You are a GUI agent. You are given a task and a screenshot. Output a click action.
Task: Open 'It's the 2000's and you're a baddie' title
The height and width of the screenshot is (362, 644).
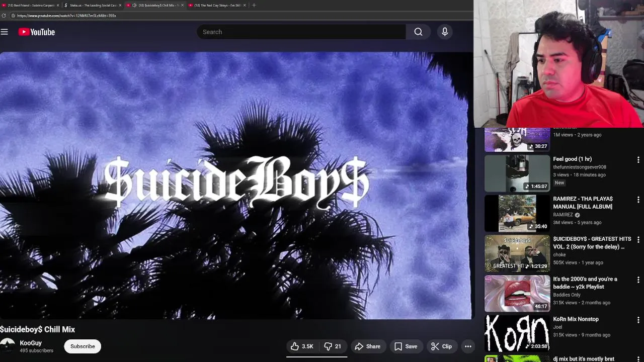(585, 283)
